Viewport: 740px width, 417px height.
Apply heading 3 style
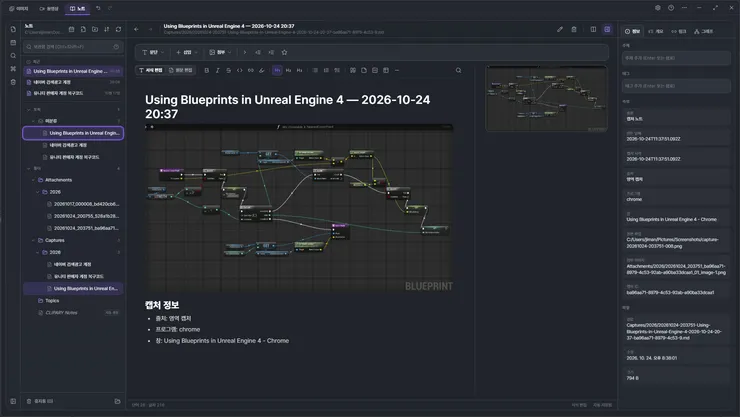pos(299,70)
